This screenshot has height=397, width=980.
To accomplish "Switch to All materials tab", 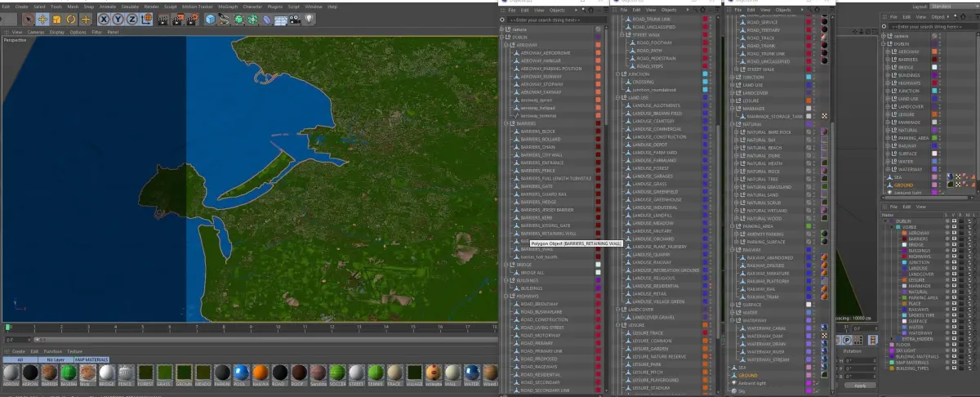I will tap(20, 359).
